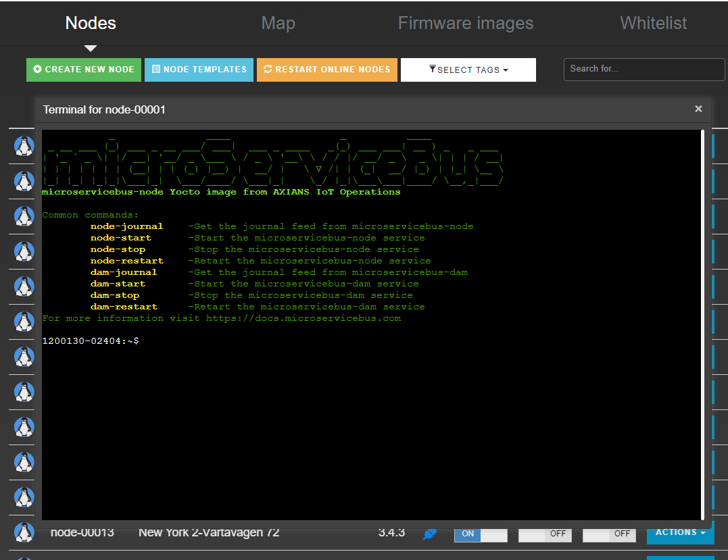Click penguin icon left of 'dam-start' line
Image resolution: width=728 pixels, height=560 pixels.
pos(24,286)
